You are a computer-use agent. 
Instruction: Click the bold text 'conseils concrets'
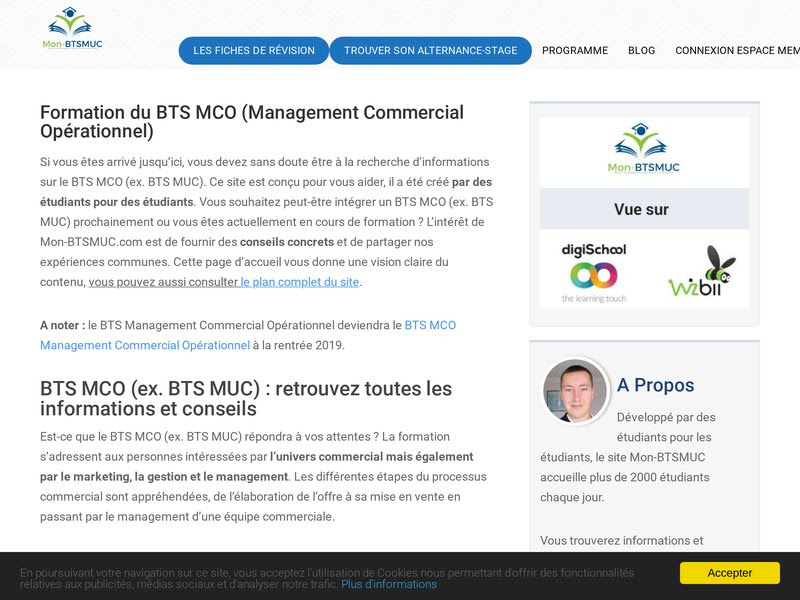click(287, 242)
